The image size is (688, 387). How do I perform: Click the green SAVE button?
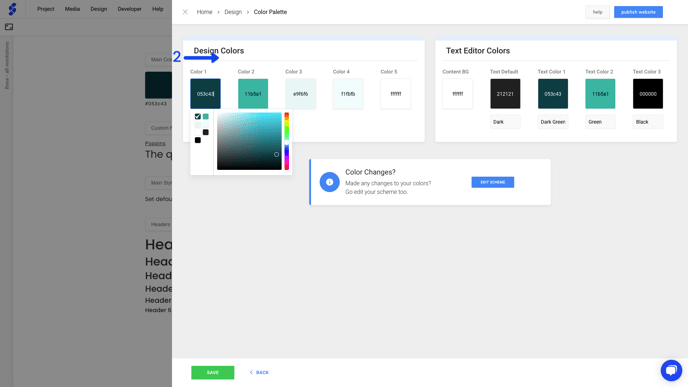tap(212, 372)
